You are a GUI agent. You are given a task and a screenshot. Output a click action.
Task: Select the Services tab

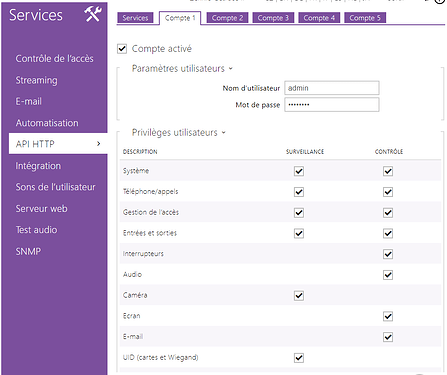135,18
